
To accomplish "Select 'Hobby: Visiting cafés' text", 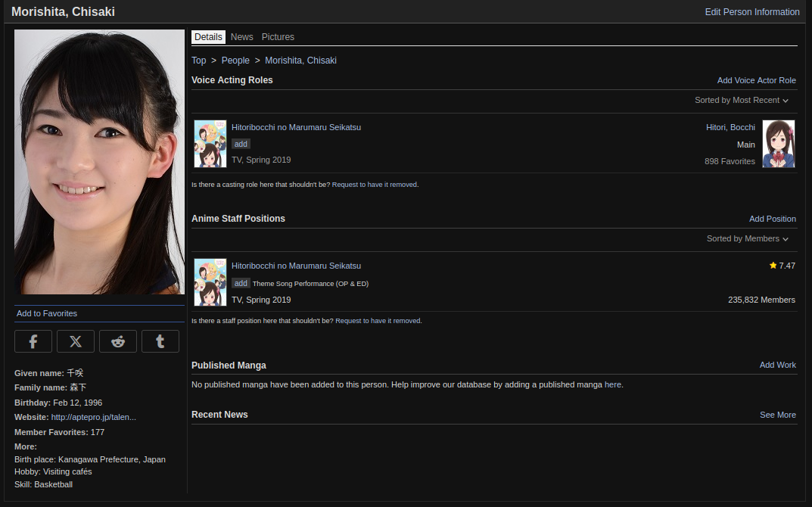I will tap(53, 471).
